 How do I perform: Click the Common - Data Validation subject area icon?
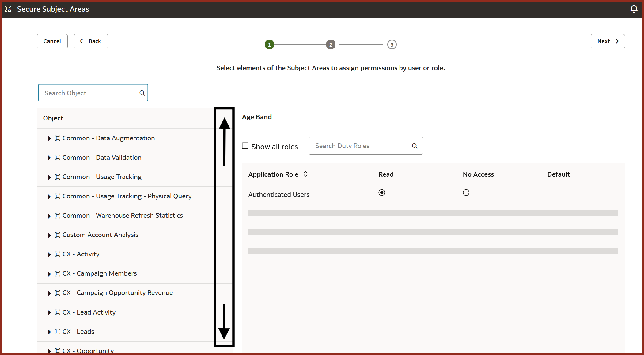coord(57,158)
